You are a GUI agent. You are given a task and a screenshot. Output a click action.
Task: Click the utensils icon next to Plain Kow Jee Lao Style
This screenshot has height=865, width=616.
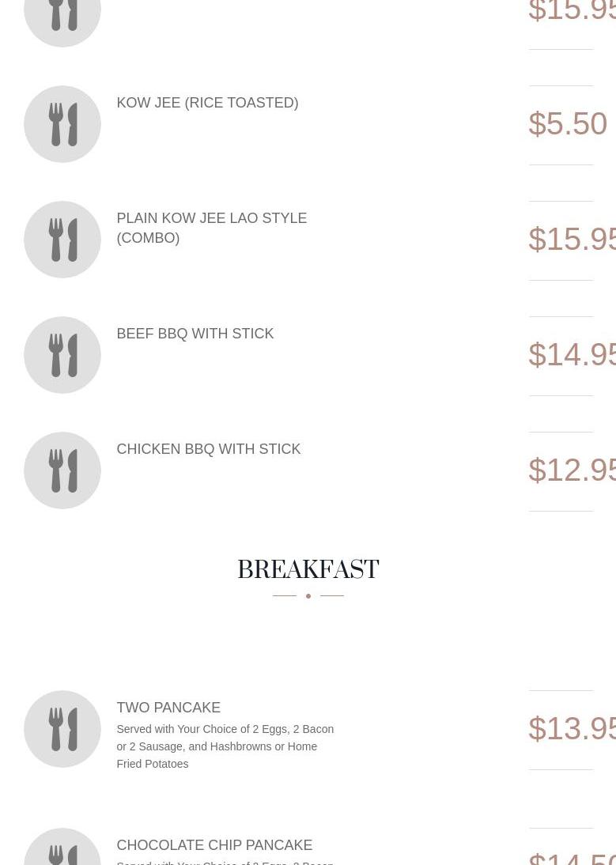pos(62,240)
